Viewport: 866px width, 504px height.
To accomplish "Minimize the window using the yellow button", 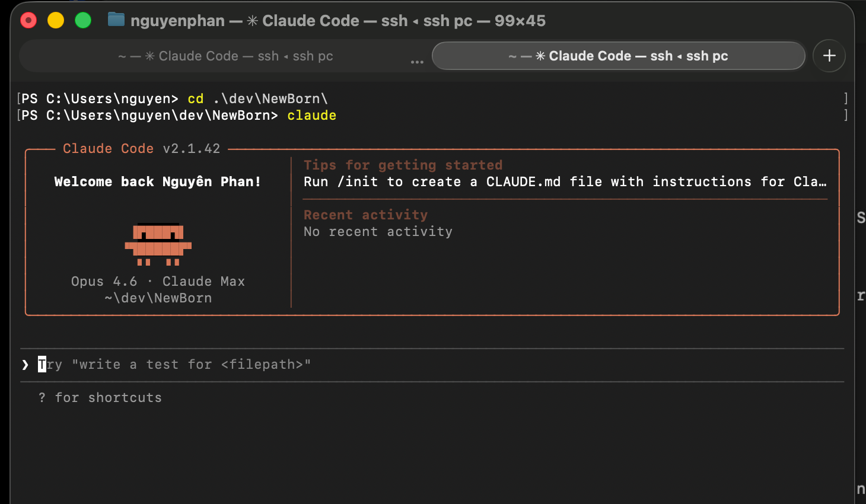I will pyautogui.click(x=56, y=20).
